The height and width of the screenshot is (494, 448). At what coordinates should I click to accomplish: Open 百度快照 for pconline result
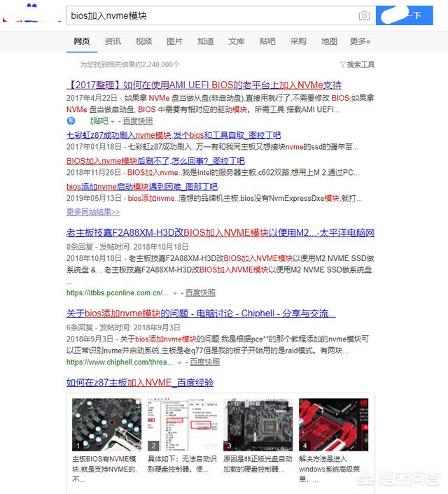pyautogui.click(x=200, y=292)
